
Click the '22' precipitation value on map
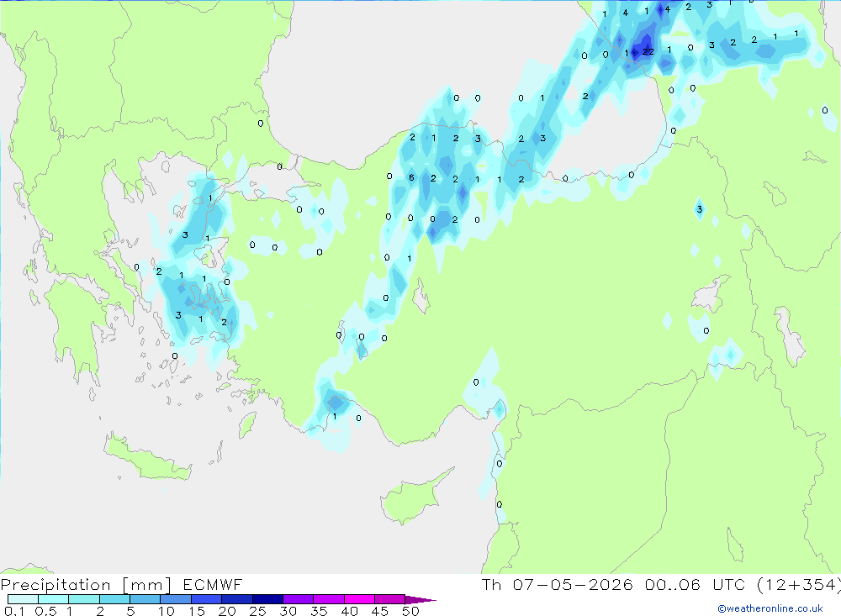[x=648, y=51]
